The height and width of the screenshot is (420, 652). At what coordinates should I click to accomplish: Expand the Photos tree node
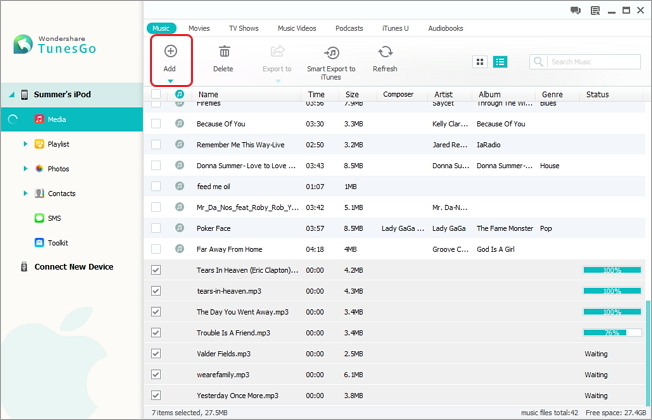[x=25, y=168]
